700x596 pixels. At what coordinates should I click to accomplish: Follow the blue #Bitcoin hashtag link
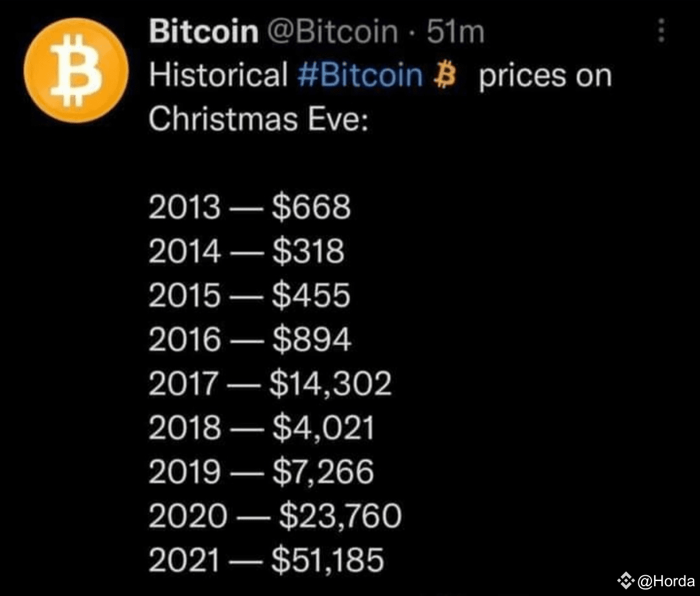click(x=362, y=76)
